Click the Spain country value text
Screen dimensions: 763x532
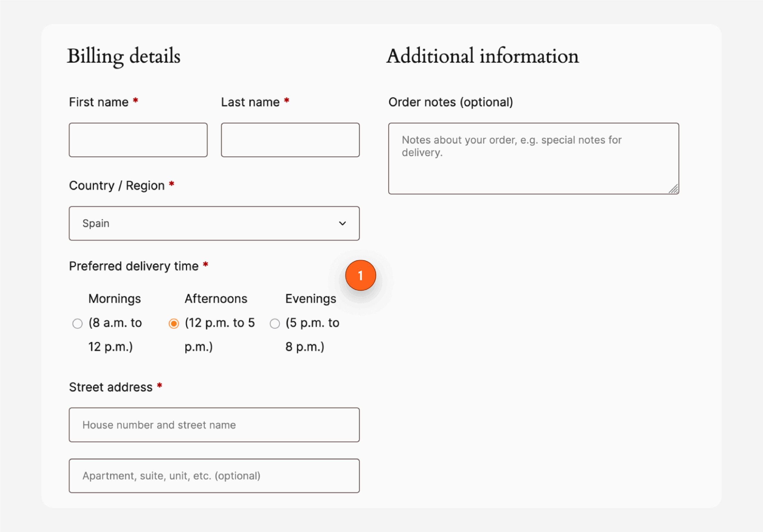[96, 223]
